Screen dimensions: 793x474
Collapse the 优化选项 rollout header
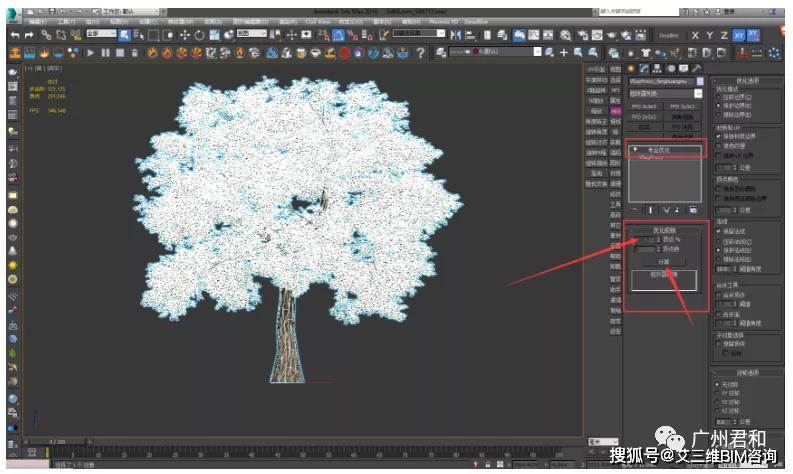tap(748, 79)
